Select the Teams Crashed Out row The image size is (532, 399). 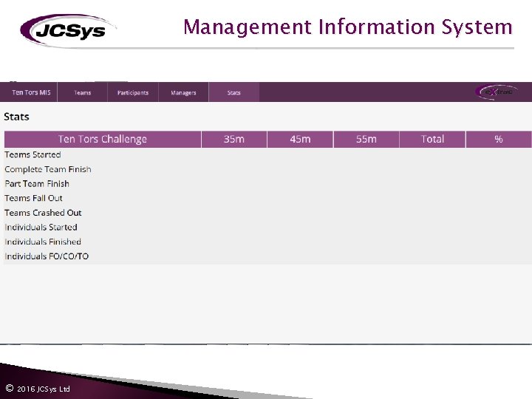pos(268,213)
